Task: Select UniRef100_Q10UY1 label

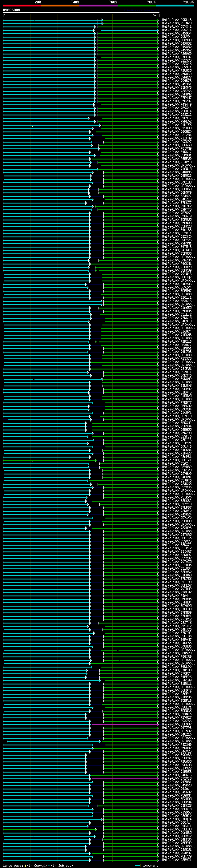Action: [177, 413]
